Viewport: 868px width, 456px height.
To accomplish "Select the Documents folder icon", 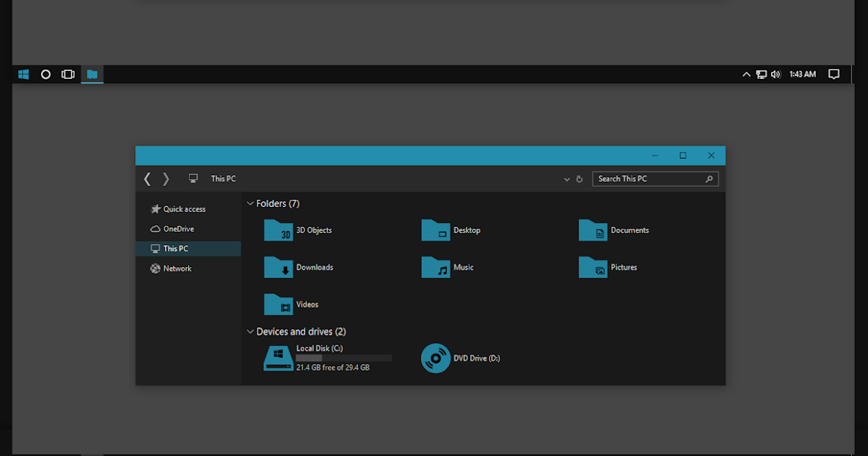I will [593, 230].
